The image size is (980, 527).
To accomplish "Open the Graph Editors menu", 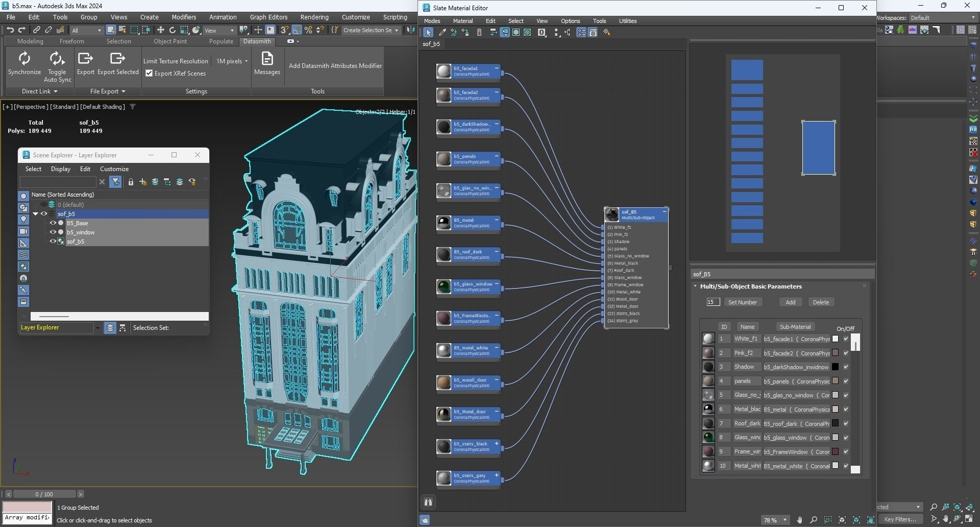I will (268, 17).
